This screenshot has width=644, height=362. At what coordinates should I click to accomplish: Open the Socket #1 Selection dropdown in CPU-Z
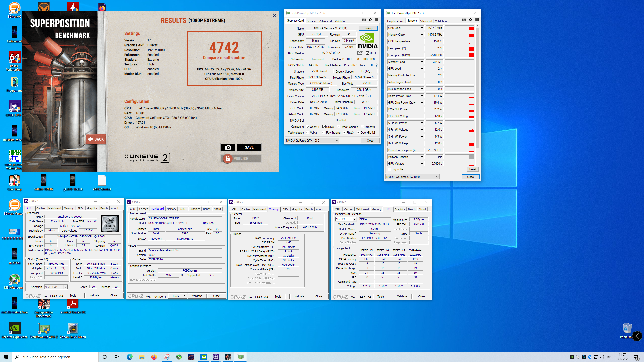point(56,287)
